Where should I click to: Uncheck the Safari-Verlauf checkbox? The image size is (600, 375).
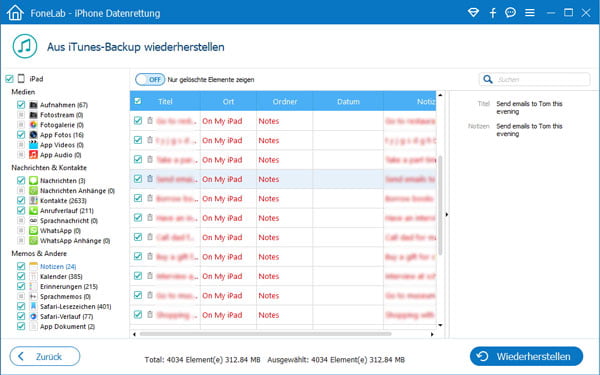tap(21, 316)
